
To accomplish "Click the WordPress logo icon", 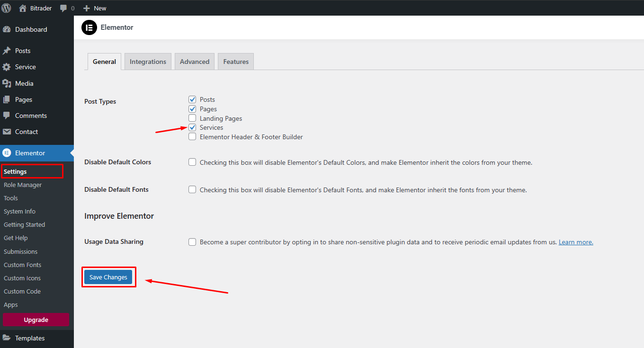I will point(6,8).
